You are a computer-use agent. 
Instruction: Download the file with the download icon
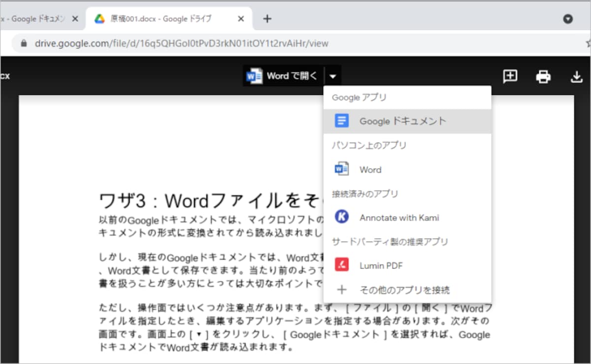[x=577, y=77]
